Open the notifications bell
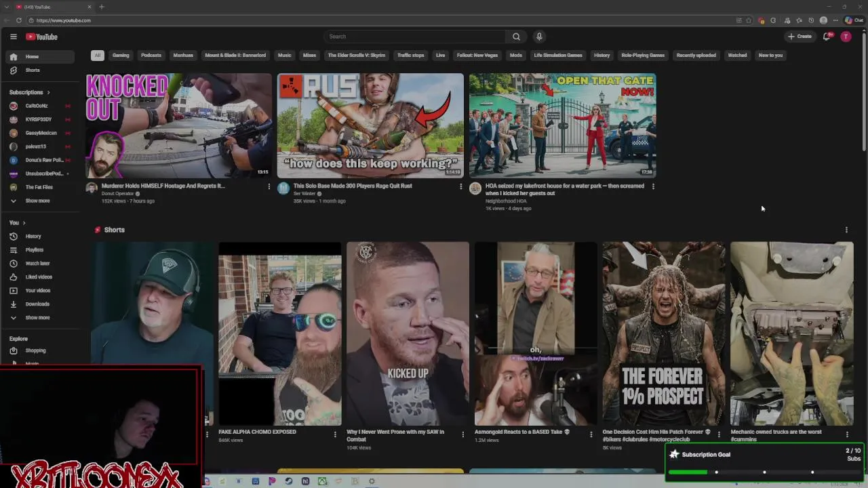 (826, 37)
